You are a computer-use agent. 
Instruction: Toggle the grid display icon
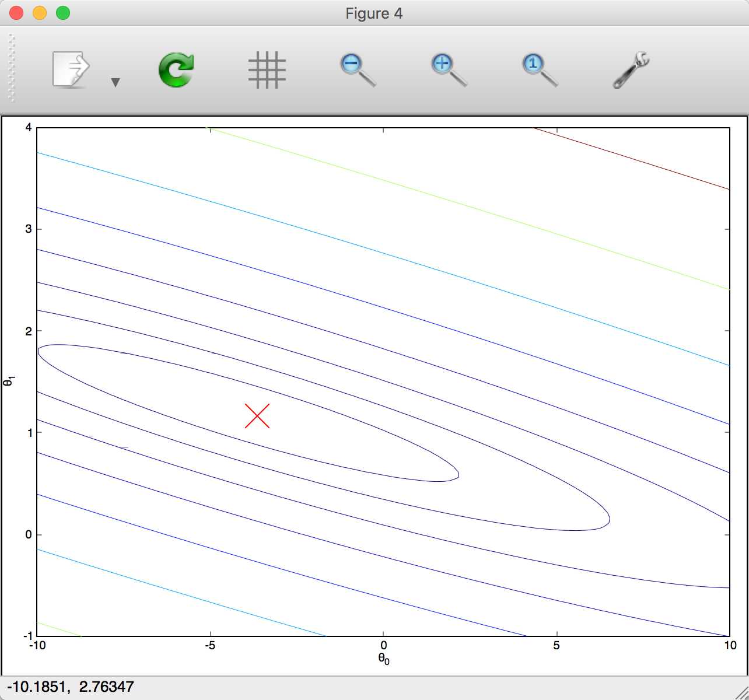[x=267, y=70]
